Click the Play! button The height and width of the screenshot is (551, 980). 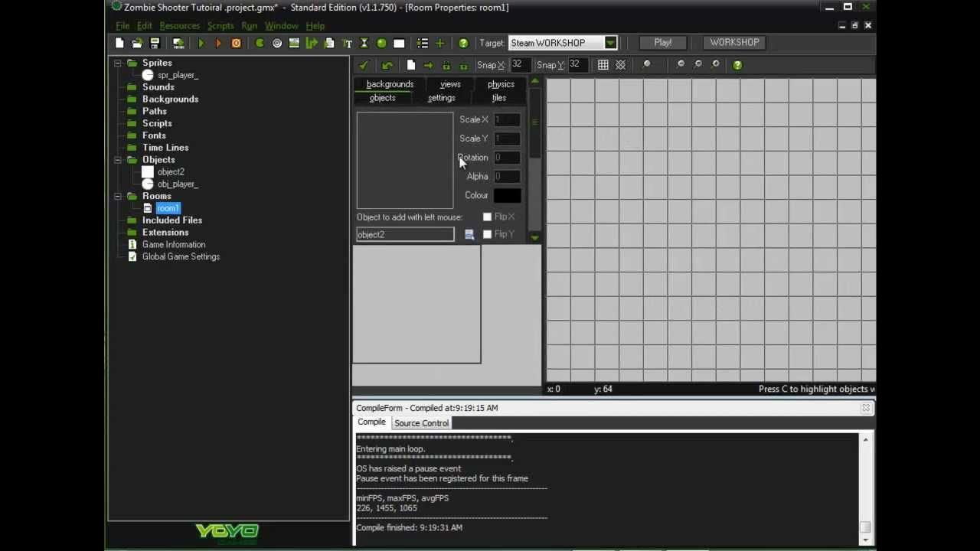(x=663, y=43)
